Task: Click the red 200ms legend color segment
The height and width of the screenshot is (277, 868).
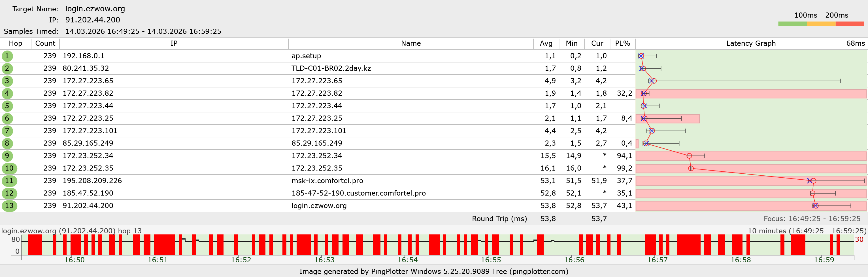Action: tap(850, 24)
